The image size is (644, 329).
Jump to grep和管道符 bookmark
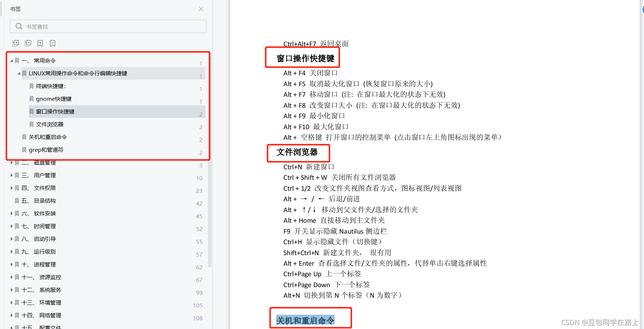tap(46, 150)
